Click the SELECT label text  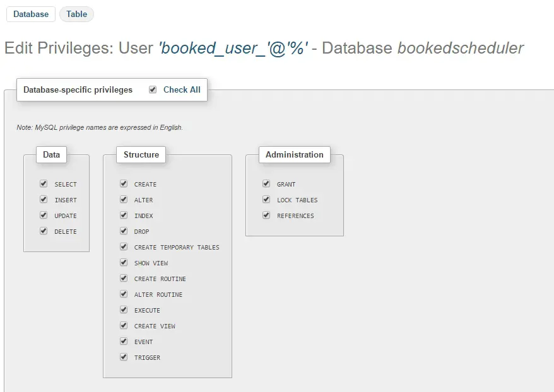pos(66,184)
